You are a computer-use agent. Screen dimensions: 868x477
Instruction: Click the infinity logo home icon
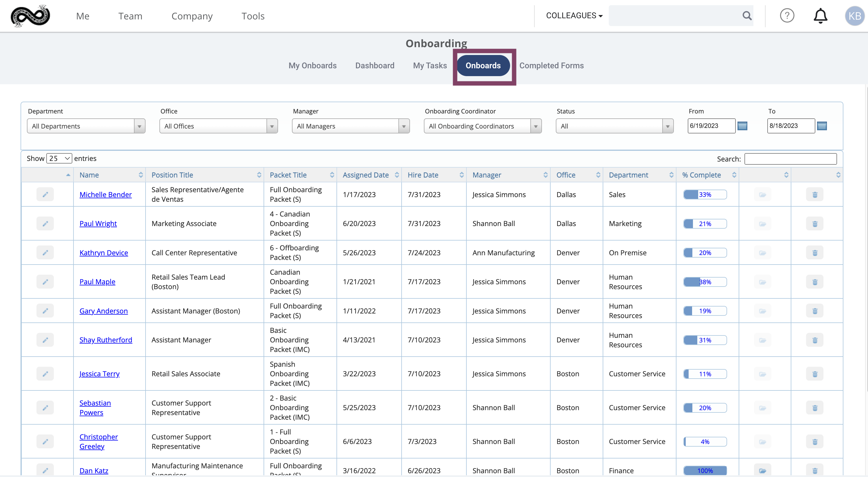pos(30,16)
